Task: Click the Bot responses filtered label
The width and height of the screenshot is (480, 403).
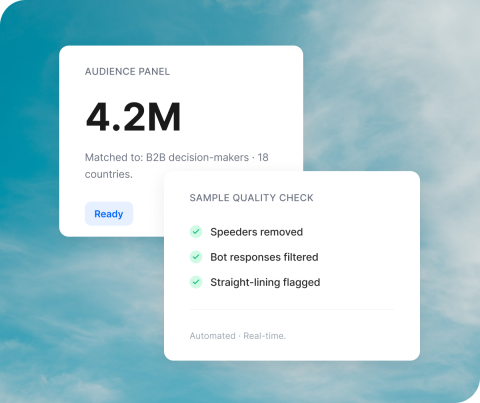Action: [264, 257]
